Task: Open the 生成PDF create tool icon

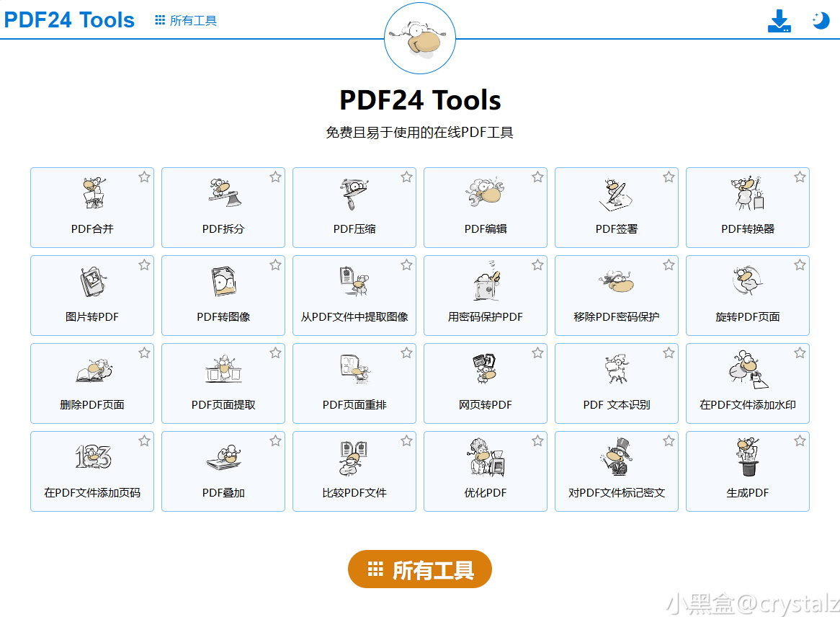Action: (748, 457)
